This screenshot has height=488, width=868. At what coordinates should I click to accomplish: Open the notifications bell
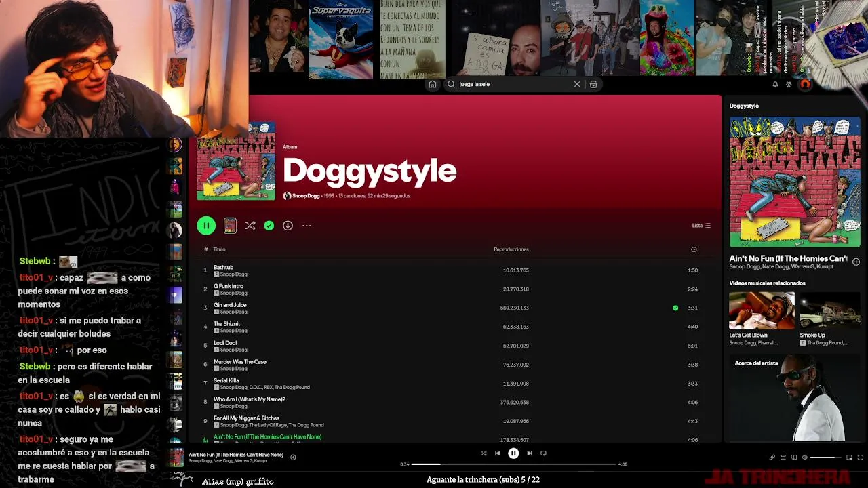tap(775, 84)
